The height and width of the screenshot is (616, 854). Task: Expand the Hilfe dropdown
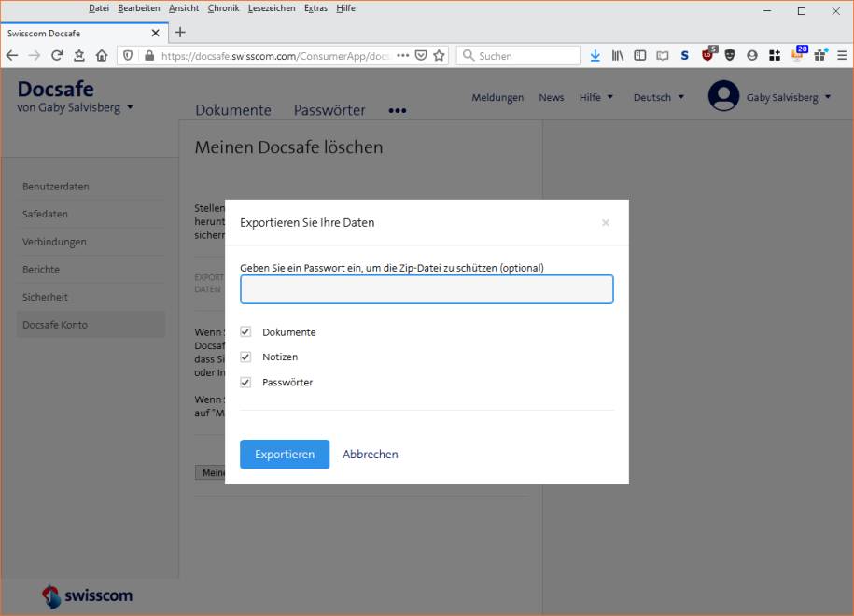click(x=595, y=97)
